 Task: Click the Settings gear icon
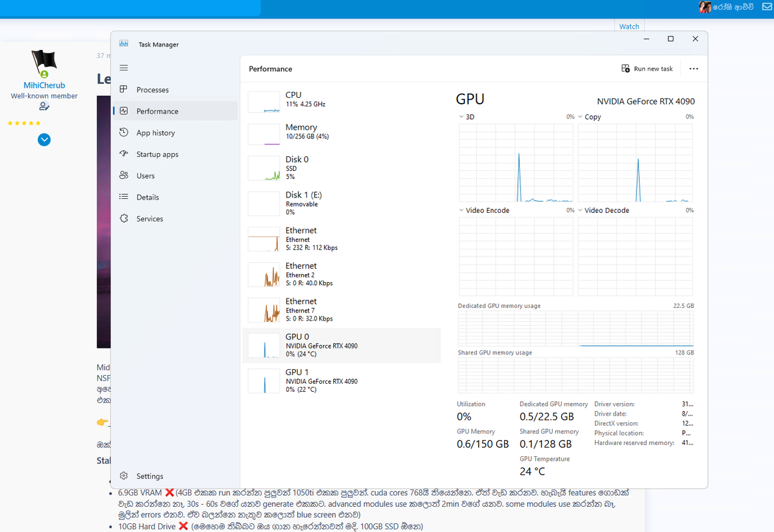(124, 475)
